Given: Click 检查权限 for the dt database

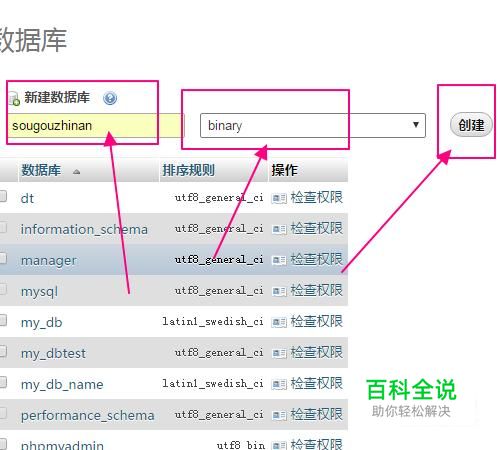Looking at the screenshot, I should tap(316, 197).
